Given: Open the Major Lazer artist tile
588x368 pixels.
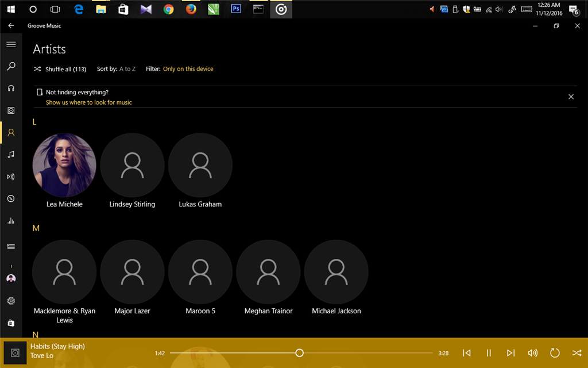Looking at the screenshot, I should click(132, 277).
